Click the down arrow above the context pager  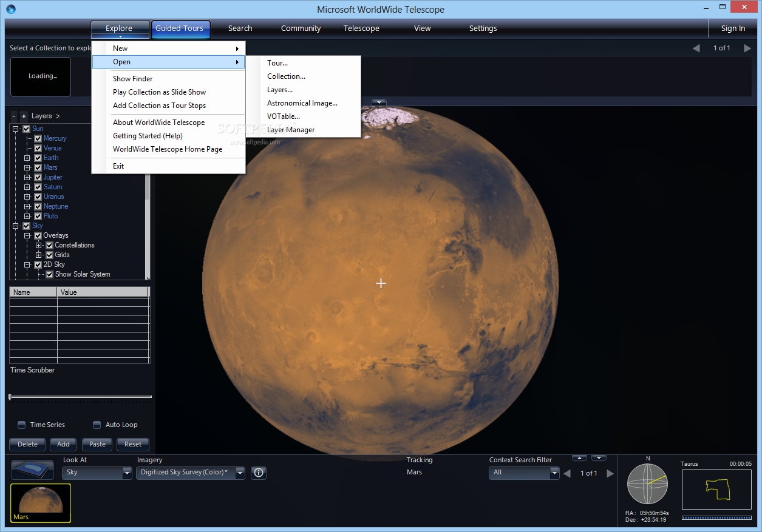point(599,457)
